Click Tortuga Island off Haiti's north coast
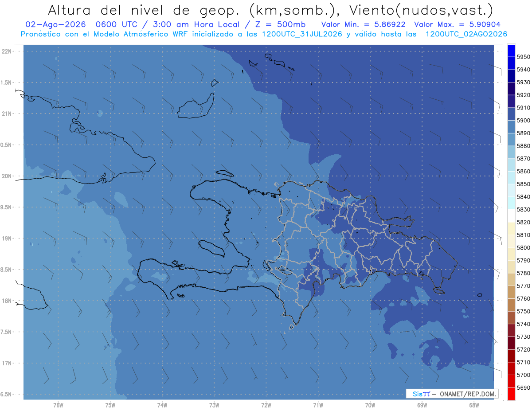 point(224,173)
